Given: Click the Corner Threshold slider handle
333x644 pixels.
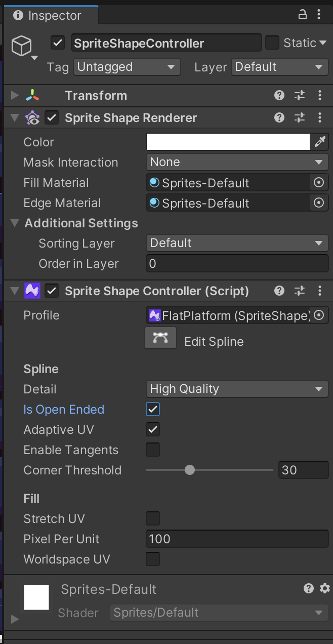Looking at the screenshot, I should tap(190, 470).
